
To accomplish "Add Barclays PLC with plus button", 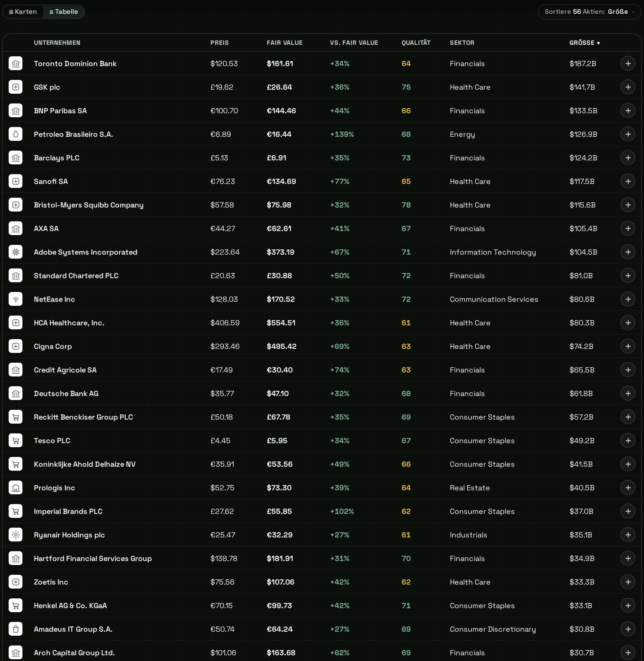I will tap(628, 158).
